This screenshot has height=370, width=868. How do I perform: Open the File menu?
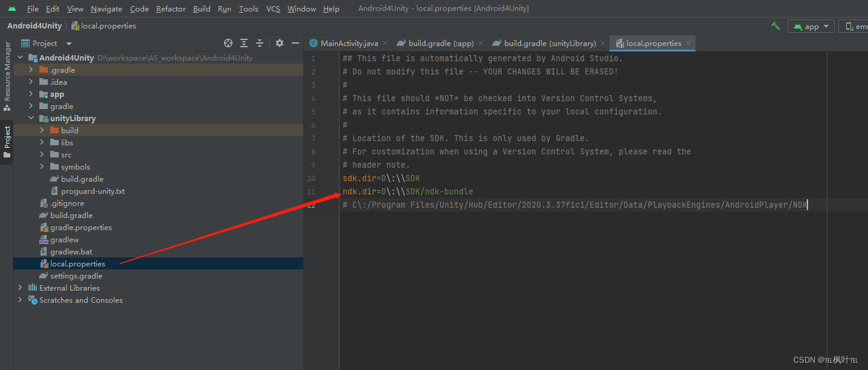33,9
